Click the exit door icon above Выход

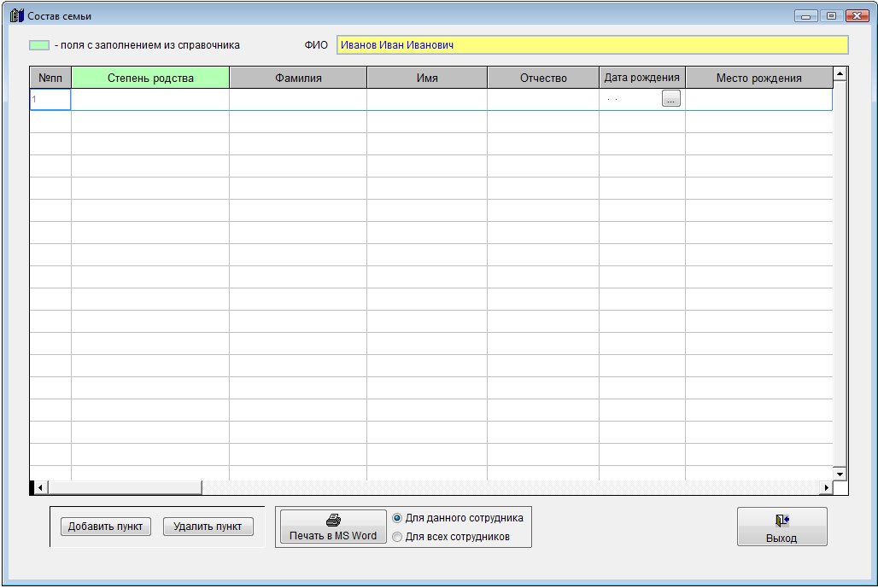coord(782,521)
